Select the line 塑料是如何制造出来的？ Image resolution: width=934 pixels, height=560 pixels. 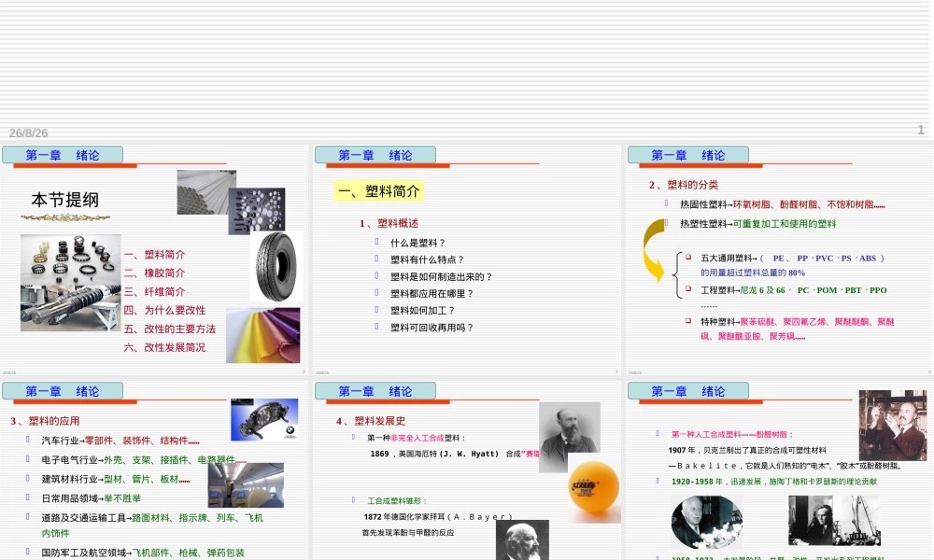(442, 276)
